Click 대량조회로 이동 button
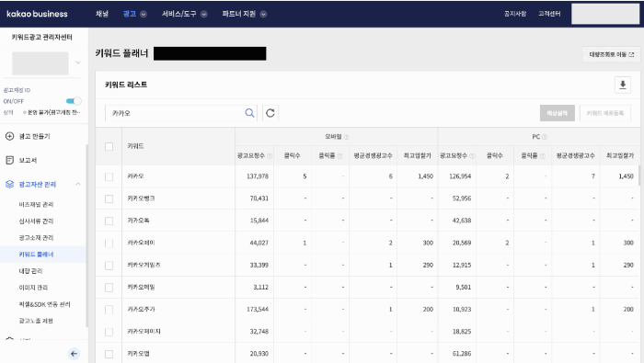This screenshot has width=644, height=363. point(612,54)
